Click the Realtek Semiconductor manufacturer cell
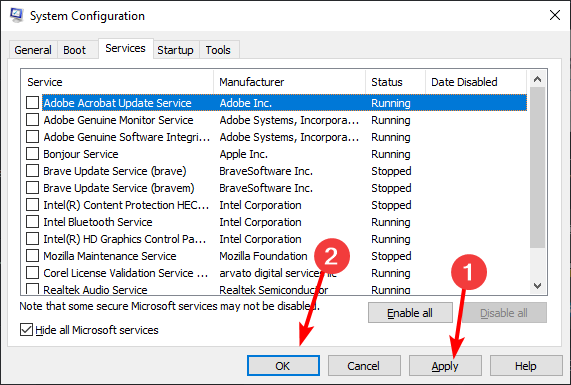The width and height of the screenshot is (571, 385). pyautogui.click(x=273, y=290)
